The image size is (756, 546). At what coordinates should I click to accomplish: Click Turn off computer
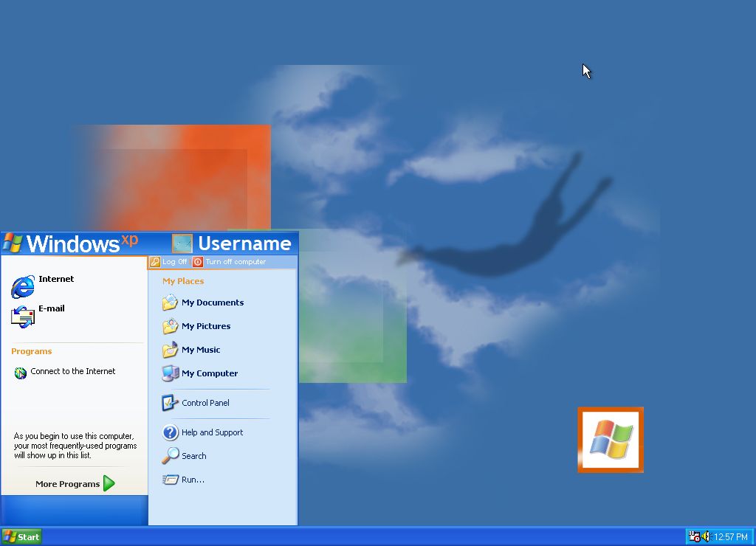(230, 262)
